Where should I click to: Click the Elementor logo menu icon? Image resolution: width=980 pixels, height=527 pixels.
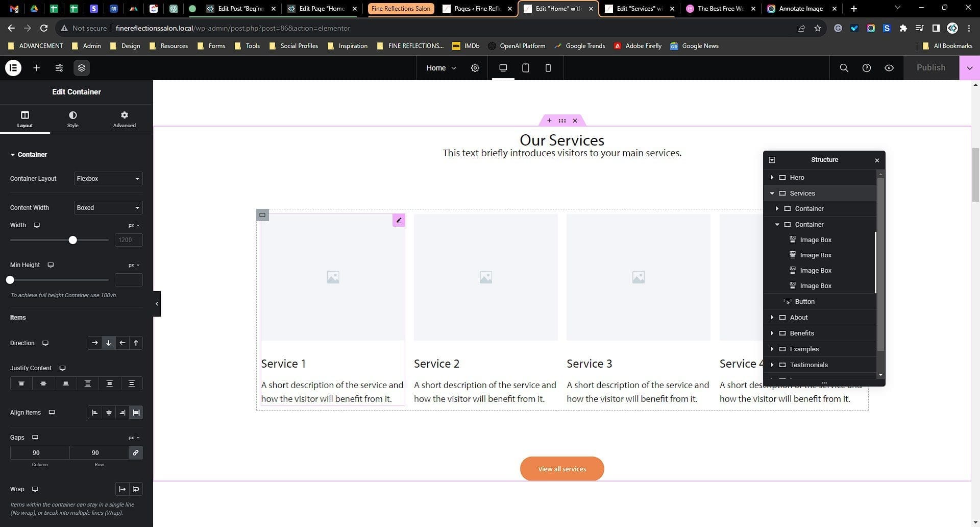click(x=13, y=68)
